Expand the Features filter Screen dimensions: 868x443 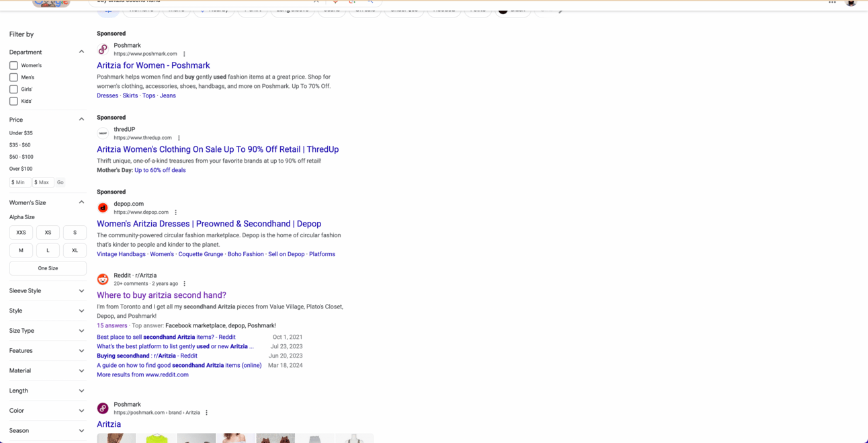[81, 351]
